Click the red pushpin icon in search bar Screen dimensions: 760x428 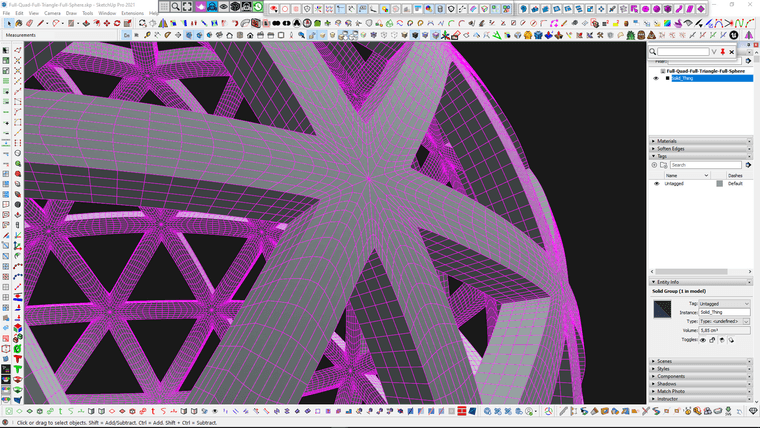(723, 51)
